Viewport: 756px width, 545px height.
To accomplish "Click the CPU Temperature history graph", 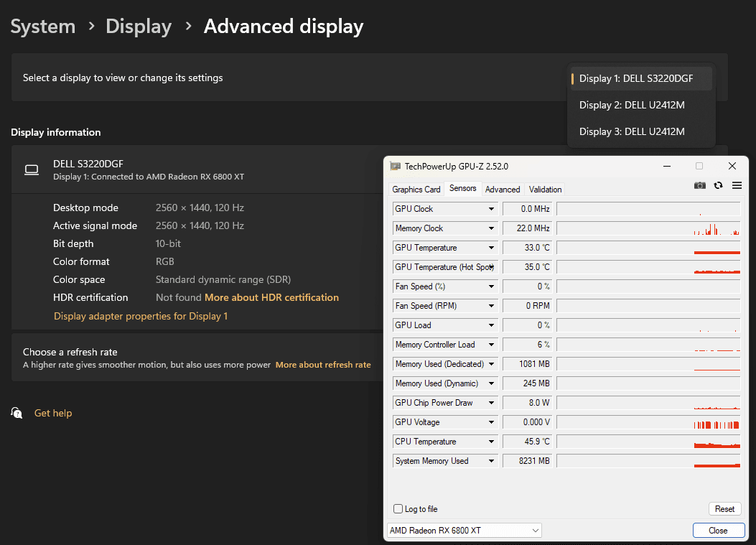I will (x=648, y=442).
